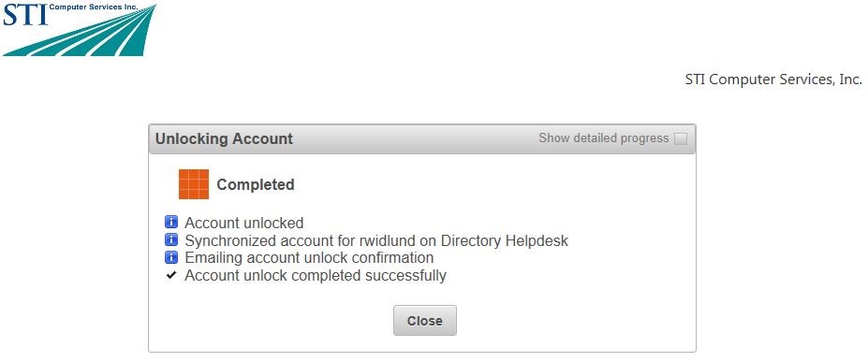Click the Show detailed progress label
Screen dimensions: 868x362
[x=603, y=138]
